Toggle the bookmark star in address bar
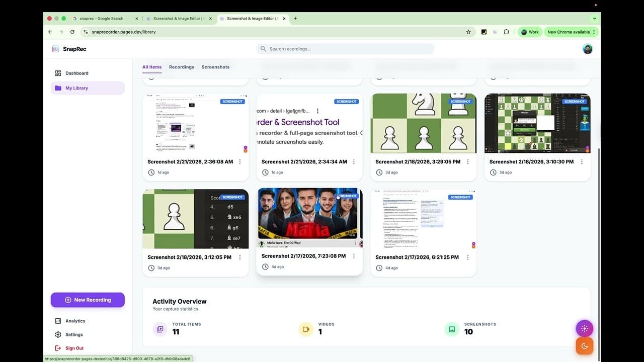The image size is (644, 362). tap(468, 31)
